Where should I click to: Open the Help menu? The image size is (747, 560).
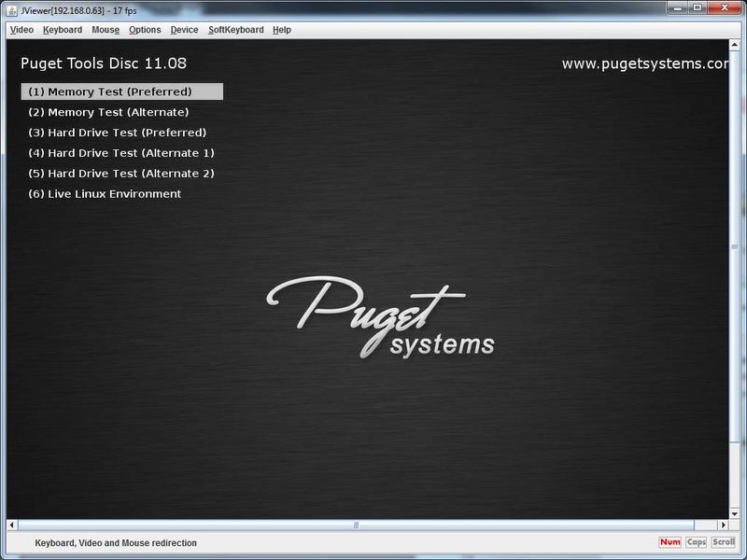click(x=282, y=30)
